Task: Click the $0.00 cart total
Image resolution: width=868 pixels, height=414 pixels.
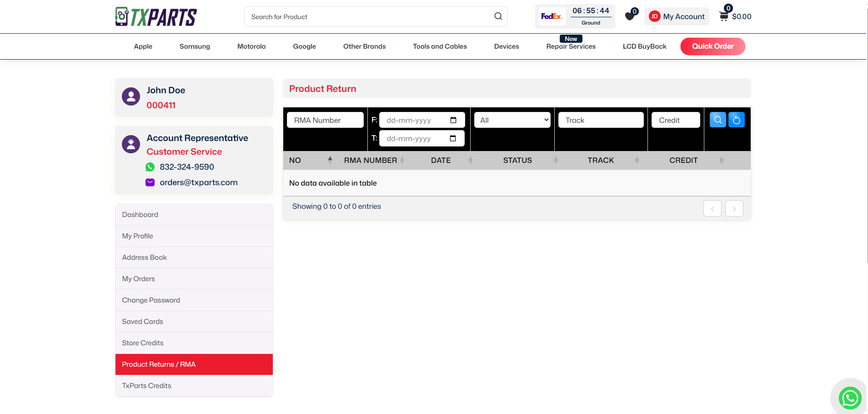Action: point(742,17)
